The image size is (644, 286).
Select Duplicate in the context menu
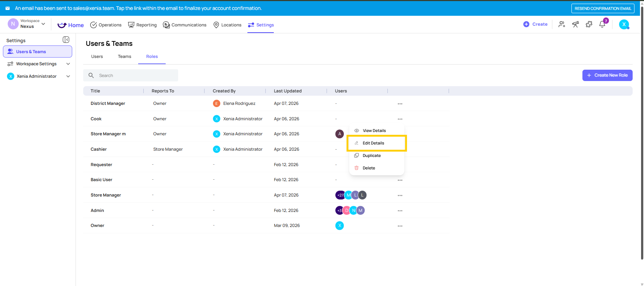pyautogui.click(x=371, y=155)
